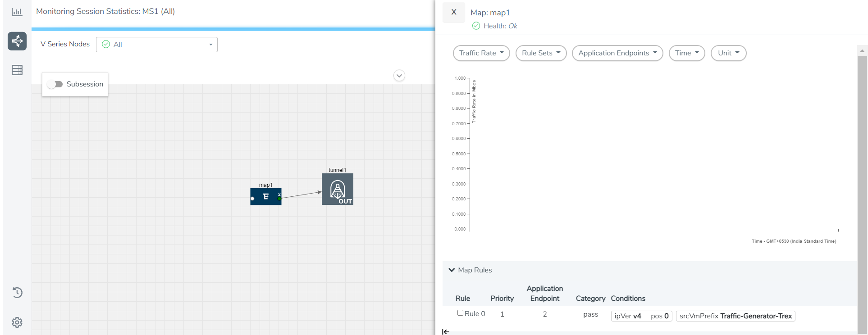Click the collapse panel arrow at bottom
The height and width of the screenshot is (335, 868).
(446, 332)
